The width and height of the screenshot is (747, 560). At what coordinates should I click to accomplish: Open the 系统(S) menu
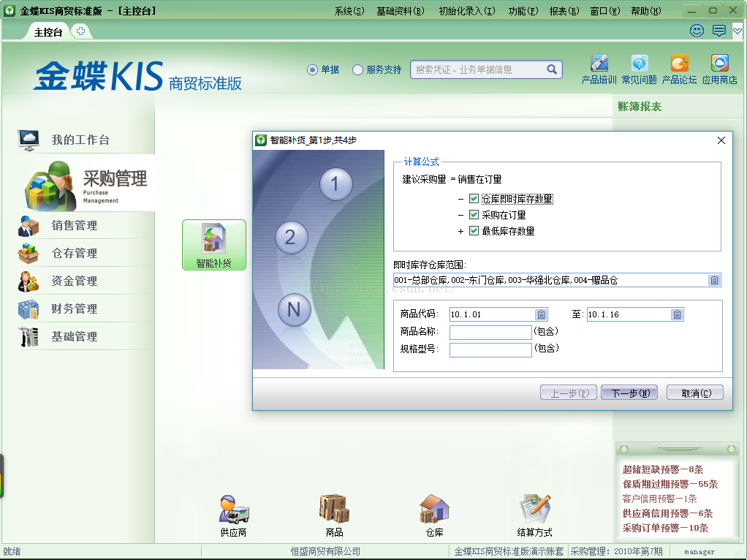349,11
